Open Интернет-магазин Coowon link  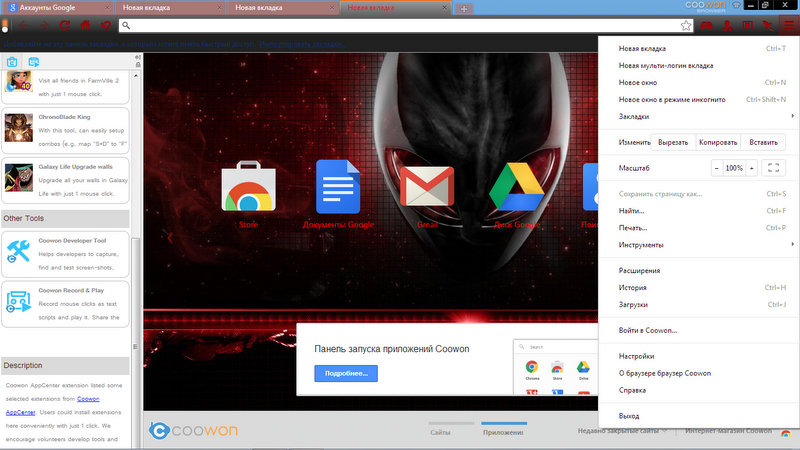point(728,431)
